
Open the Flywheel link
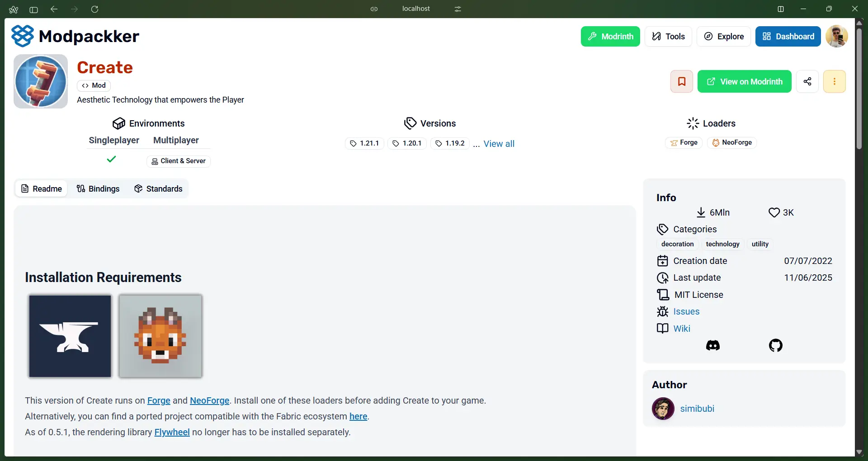click(x=172, y=432)
